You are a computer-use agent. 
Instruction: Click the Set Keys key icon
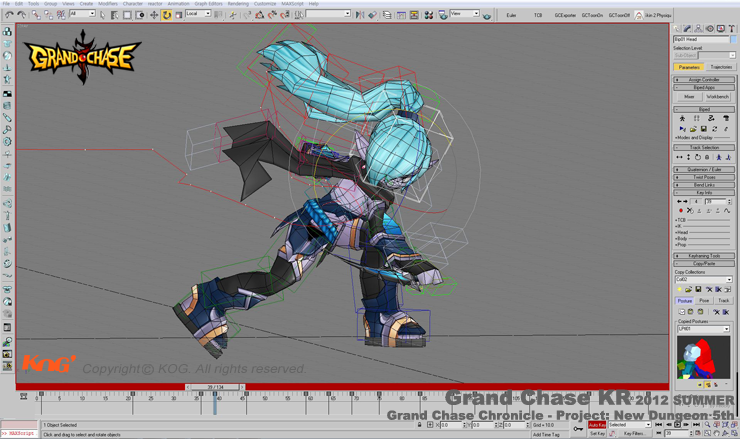pos(578,429)
